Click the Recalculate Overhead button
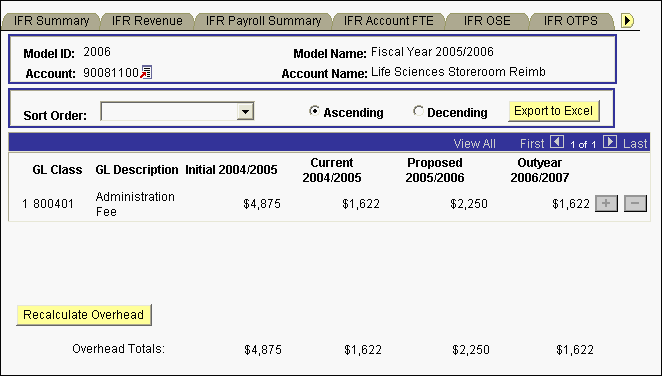Image resolution: width=662 pixels, height=376 pixels. (x=84, y=315)
